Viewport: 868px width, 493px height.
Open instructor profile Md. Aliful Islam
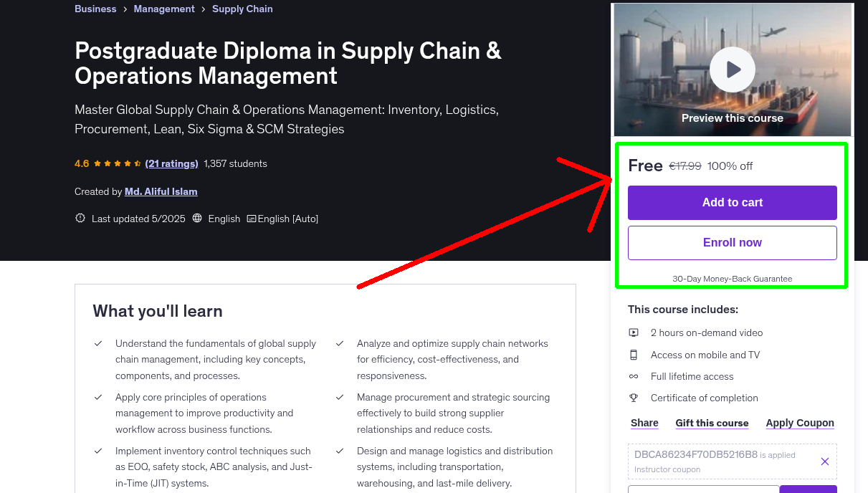[161, 191]
